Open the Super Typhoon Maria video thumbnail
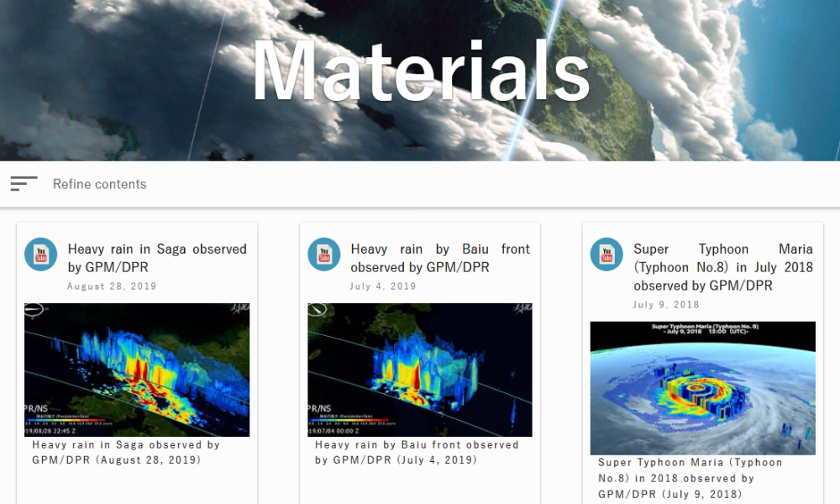This screenshot has height=504, width=840. point(702,387)
